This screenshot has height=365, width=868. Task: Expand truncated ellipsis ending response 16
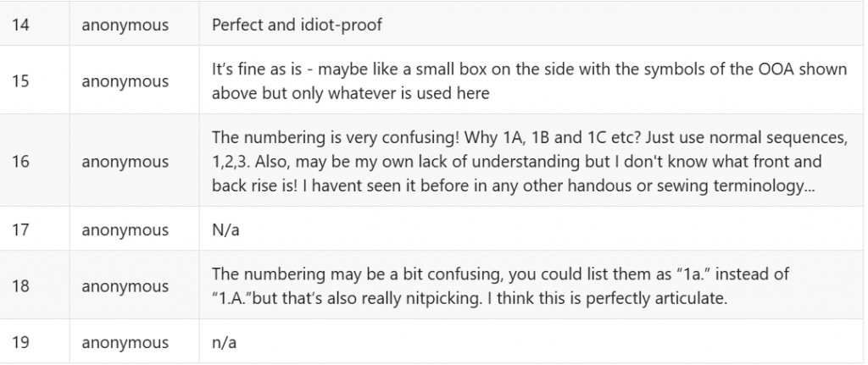point(810,185)
